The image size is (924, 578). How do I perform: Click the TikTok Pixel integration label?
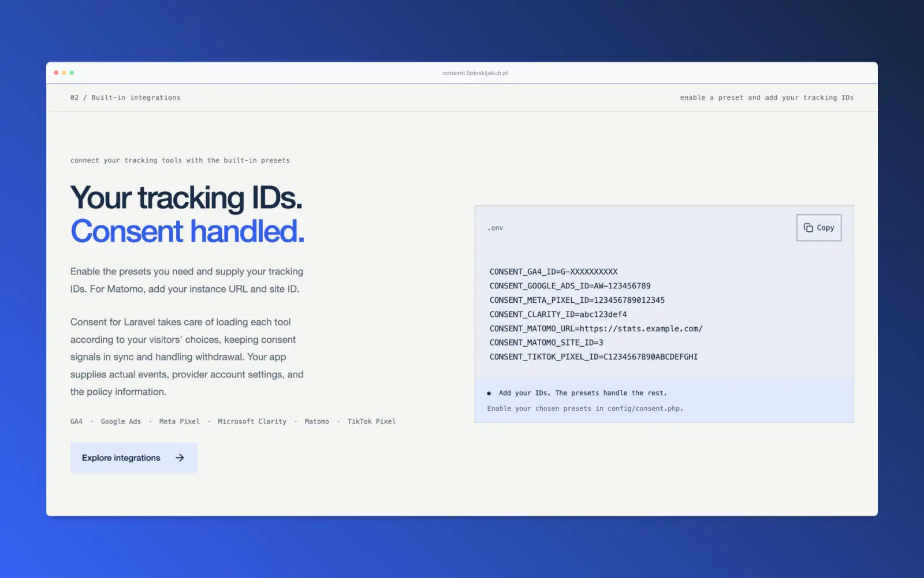pyautogui.click(x=371, y=421)
